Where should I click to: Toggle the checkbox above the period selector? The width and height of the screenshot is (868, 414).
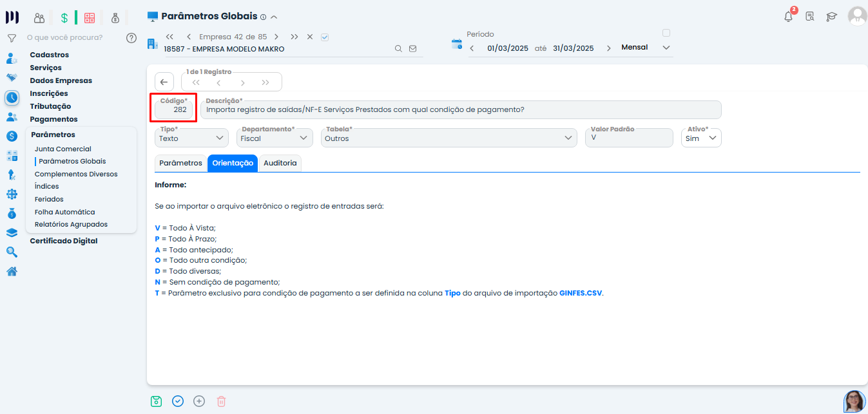(x=666, y=33)
